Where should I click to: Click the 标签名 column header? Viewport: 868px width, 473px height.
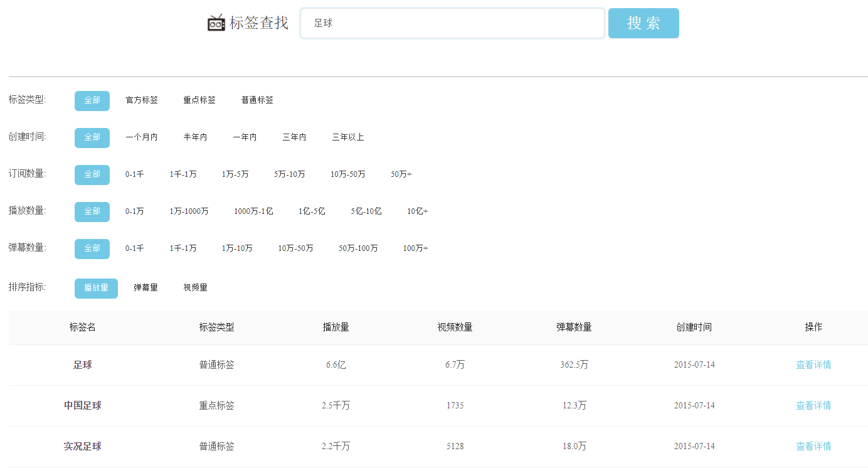coord(83,327)
